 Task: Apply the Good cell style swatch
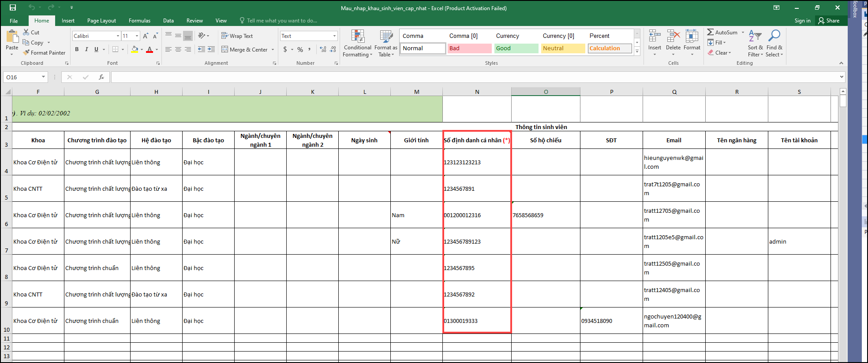pyautogui.click(x=516, y=48)
